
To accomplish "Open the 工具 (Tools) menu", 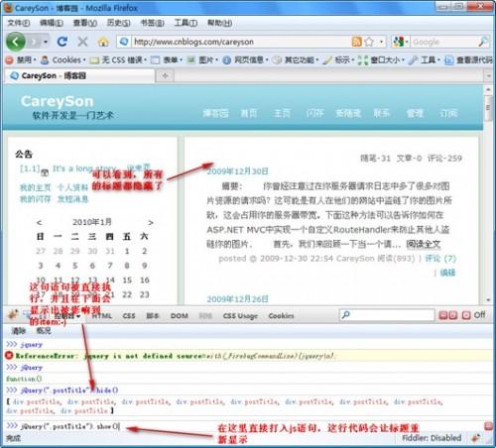I will (x=186, y=23).
